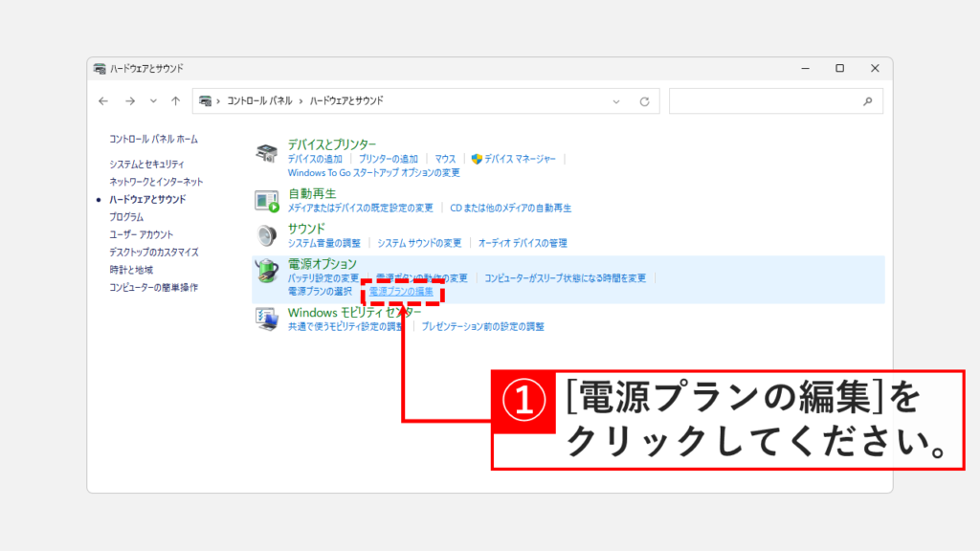
Task: Click the 電源プランの編集 link
Action: pos(401,291)
